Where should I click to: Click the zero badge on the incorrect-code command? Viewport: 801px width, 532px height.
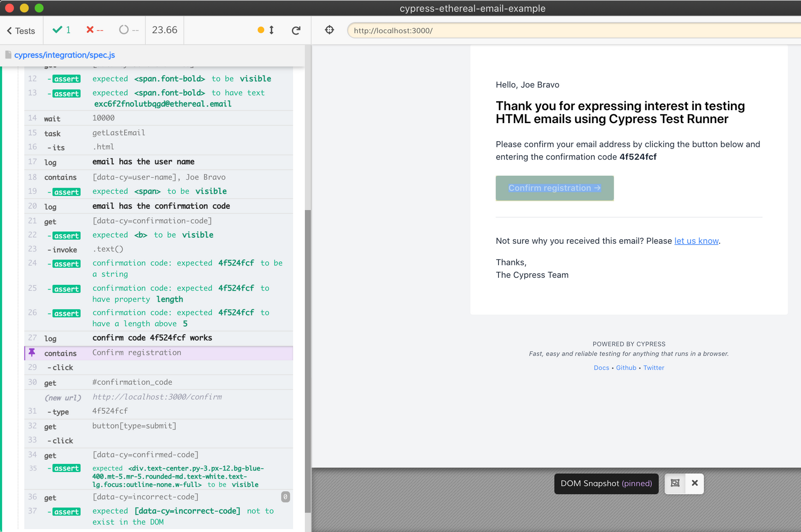[x=285, y=497]
